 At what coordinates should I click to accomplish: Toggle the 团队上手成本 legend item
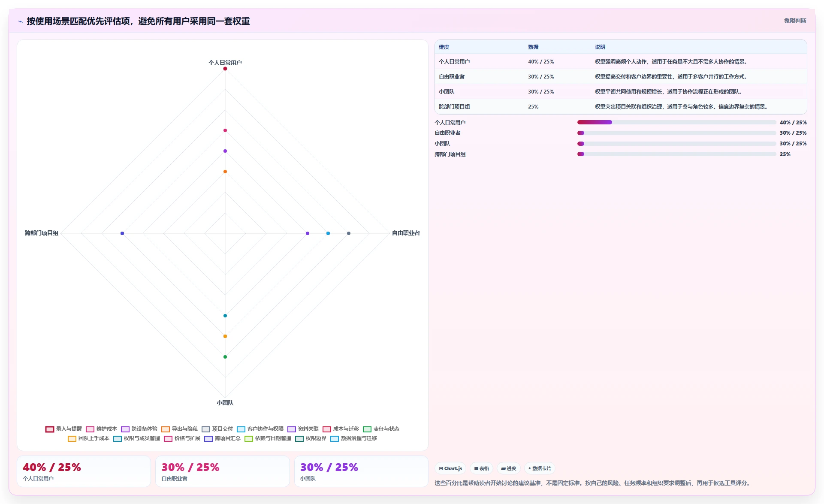pyautogui.click(x=88, y=438)
